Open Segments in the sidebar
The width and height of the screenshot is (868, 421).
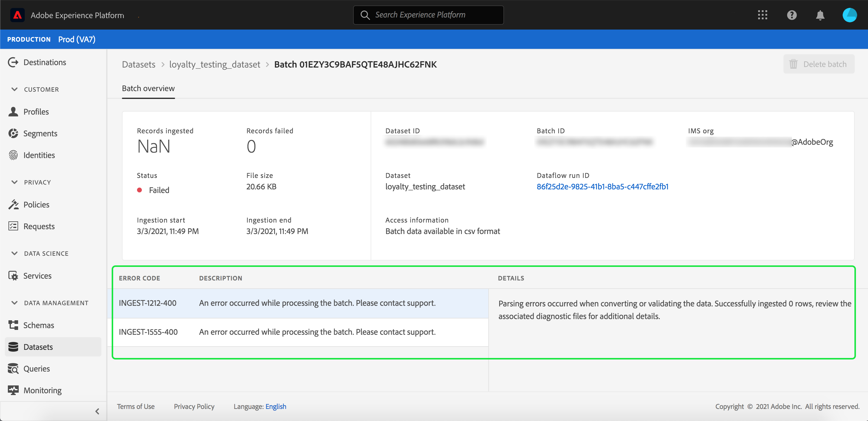pos(40,133)
